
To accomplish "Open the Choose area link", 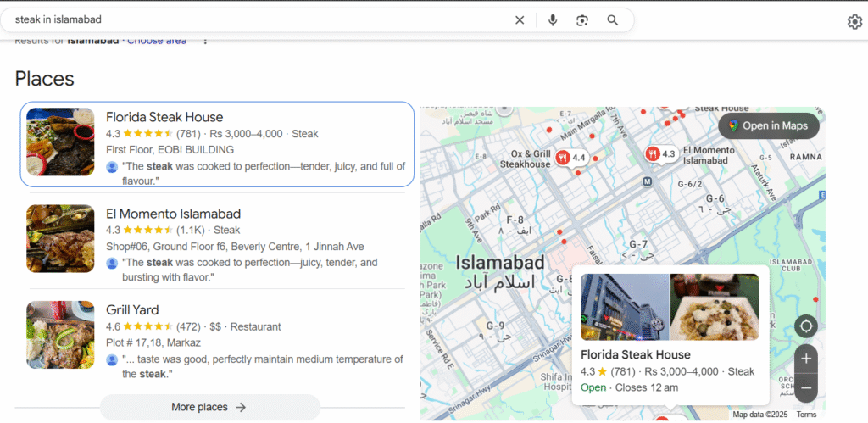I will coord(157,41).
